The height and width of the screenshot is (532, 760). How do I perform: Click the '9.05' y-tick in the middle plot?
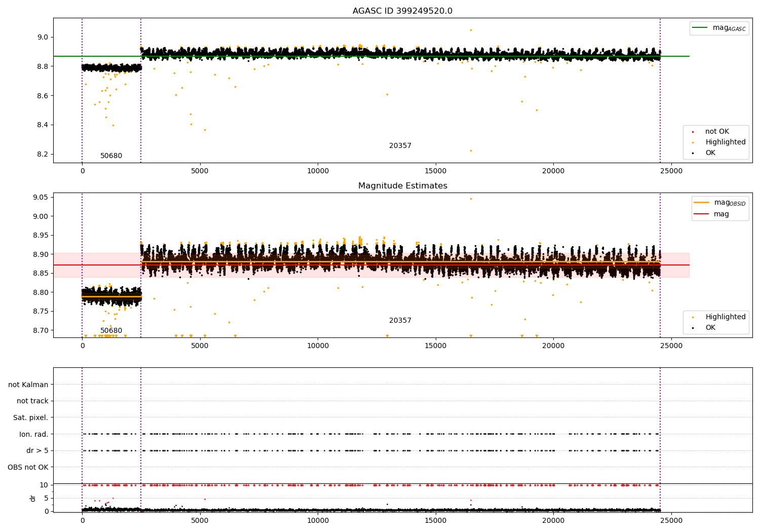[41, 197]
